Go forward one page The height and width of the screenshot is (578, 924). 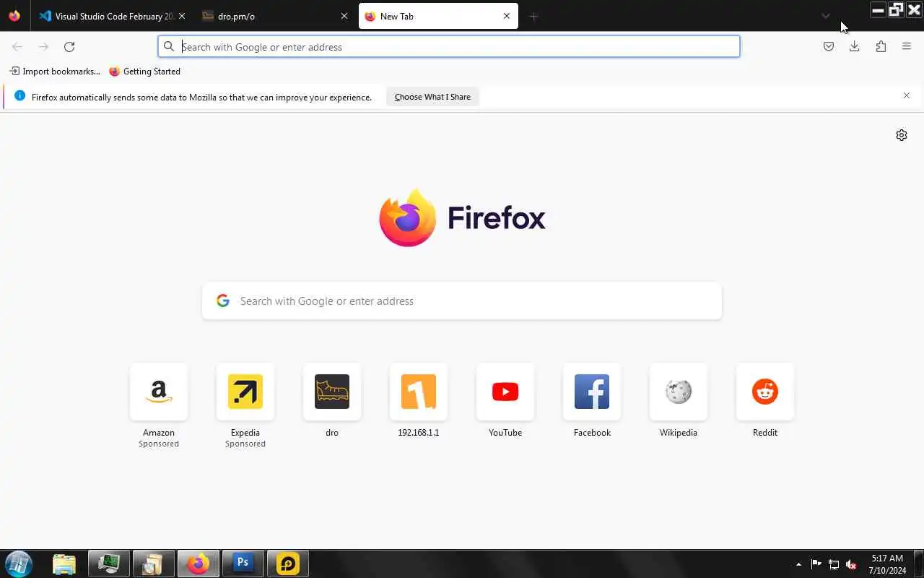click(x=43, y=46)
